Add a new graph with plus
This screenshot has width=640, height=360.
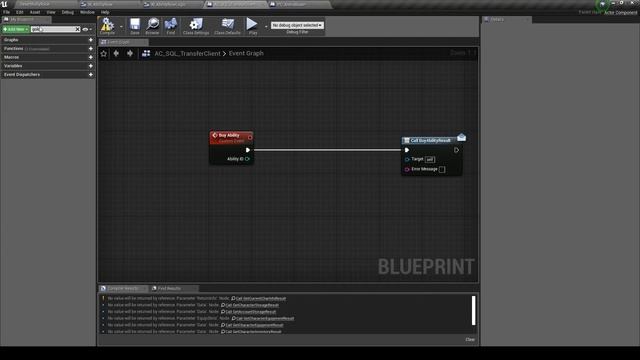coord(91,40)
